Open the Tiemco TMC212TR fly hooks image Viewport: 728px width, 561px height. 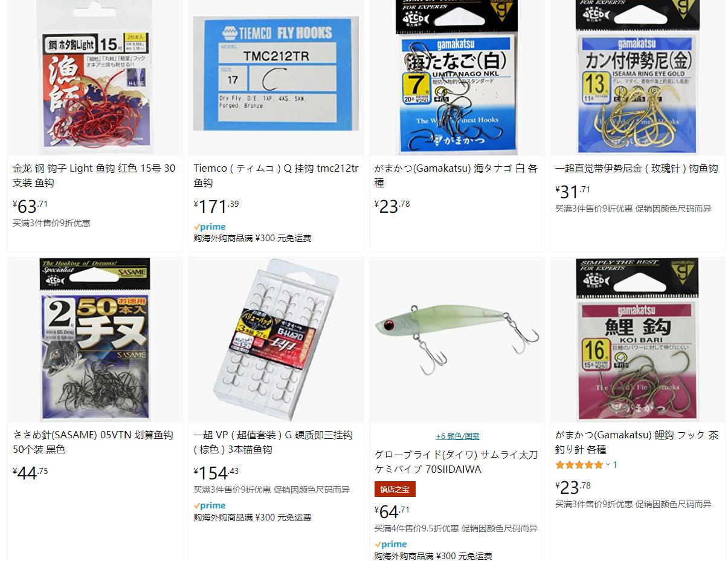pos(275,73)
